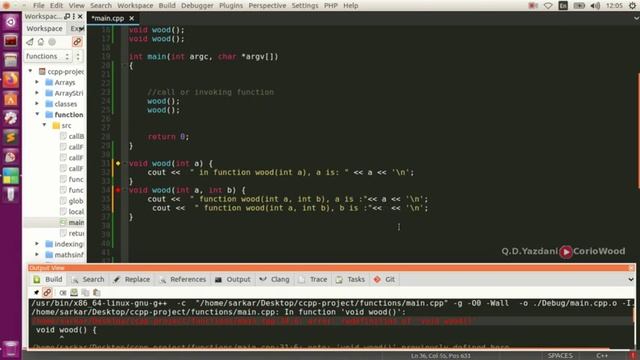Click the brush clear icon in build toolbar
The image size is (640, 360).
click(x=36, y=293)
